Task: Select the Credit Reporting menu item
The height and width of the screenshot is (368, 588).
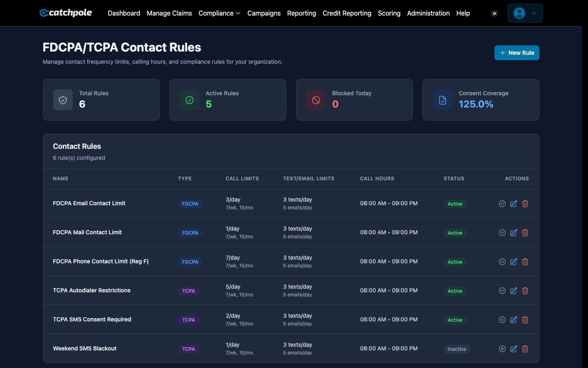Action: 347,13
